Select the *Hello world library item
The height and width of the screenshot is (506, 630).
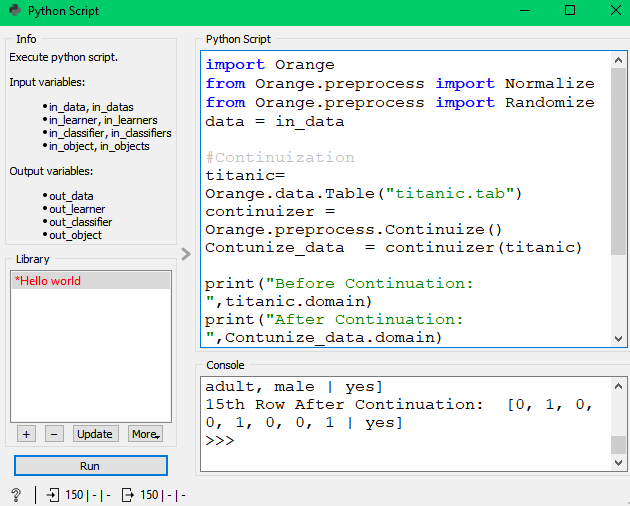(91, 281)
